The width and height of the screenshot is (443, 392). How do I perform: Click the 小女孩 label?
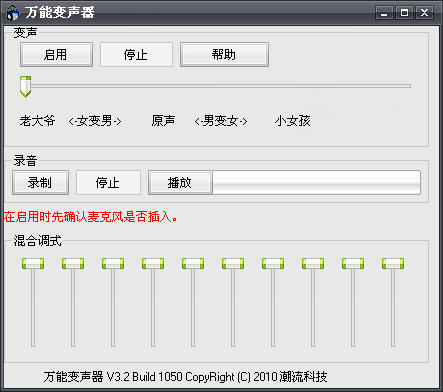[292, 121]
